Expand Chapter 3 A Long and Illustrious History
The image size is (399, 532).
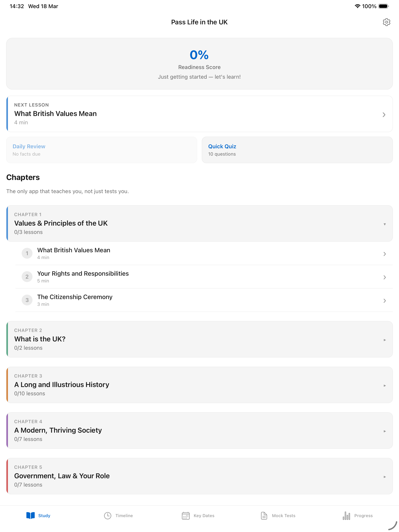[199, 385]
